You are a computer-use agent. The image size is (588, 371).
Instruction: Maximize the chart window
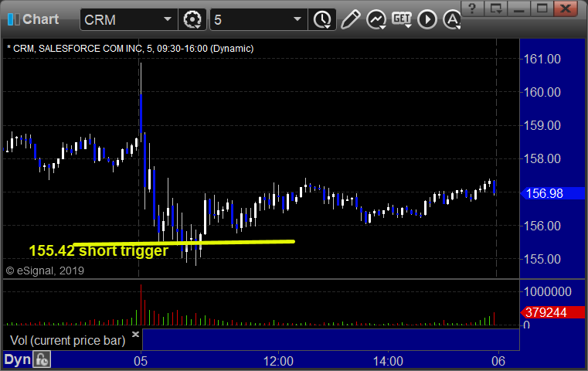[542, 9]
